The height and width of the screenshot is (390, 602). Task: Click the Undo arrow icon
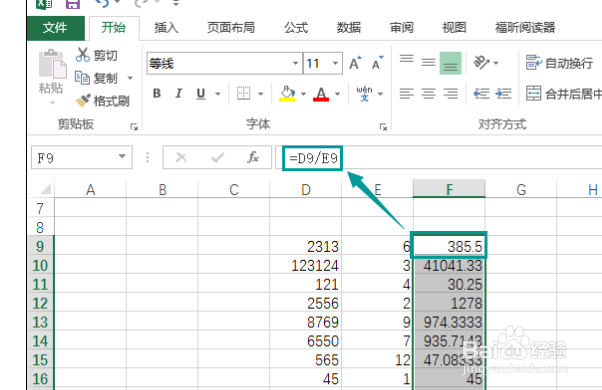pos(103,3)
